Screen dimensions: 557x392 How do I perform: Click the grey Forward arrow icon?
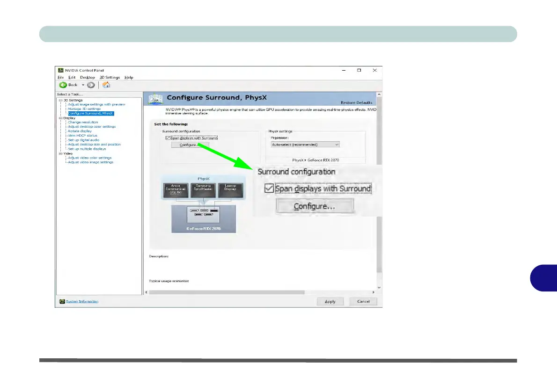point(91,85)
